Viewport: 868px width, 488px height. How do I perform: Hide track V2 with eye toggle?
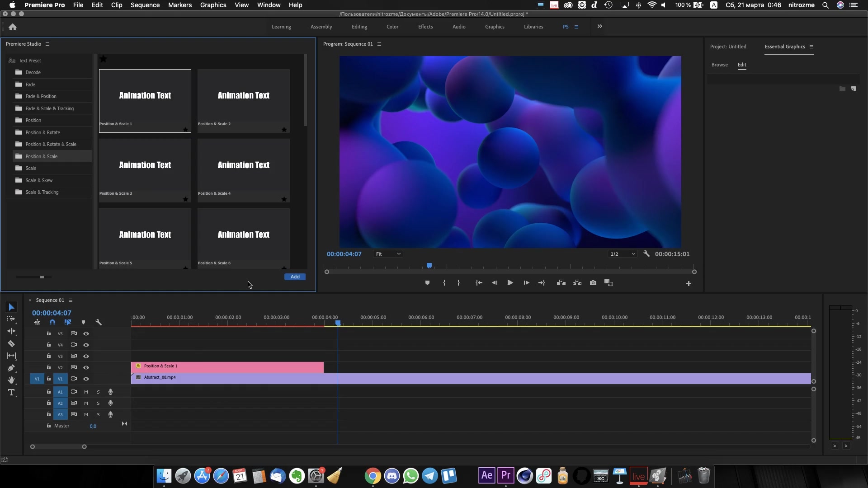[x=86, y=367]
